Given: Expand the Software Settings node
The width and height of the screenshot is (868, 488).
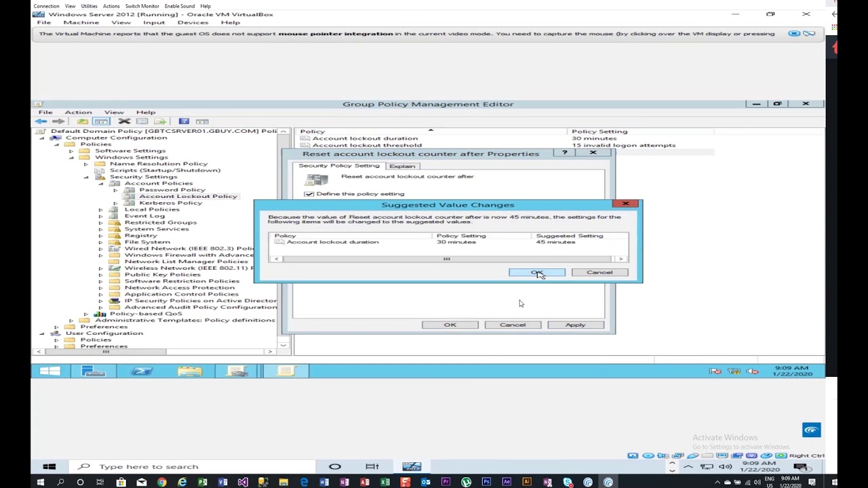Looking at the screenshot, I should (71, 150).
